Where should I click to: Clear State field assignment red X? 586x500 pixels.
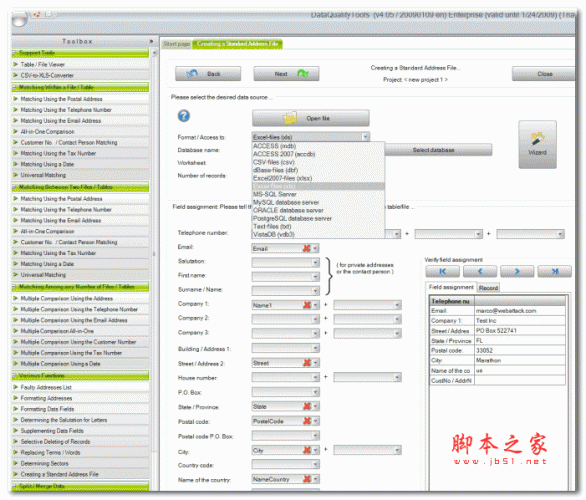point(307,406)
